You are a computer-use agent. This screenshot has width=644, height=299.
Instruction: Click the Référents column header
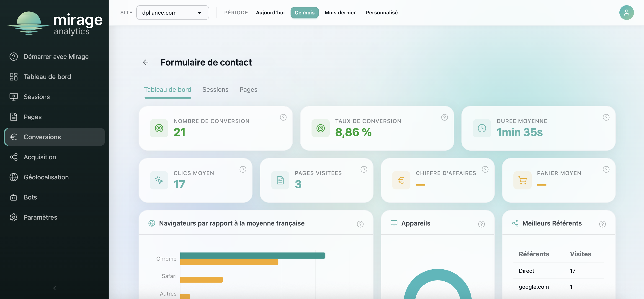(534, 254)
